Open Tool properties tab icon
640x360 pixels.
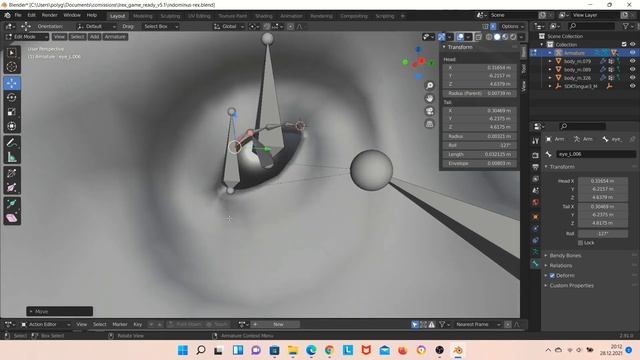[x=535, y=141]
